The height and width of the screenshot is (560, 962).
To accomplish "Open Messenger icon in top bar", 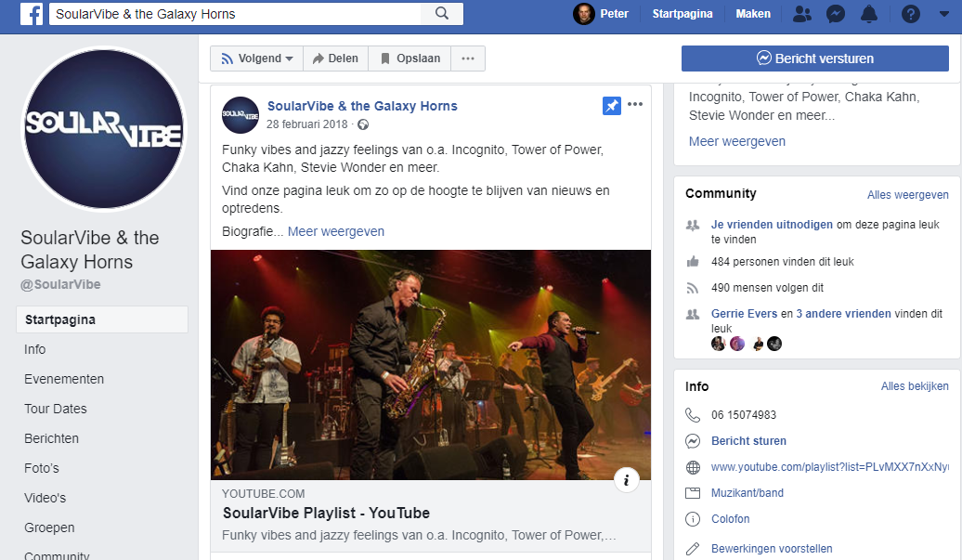I will (836, 14).
